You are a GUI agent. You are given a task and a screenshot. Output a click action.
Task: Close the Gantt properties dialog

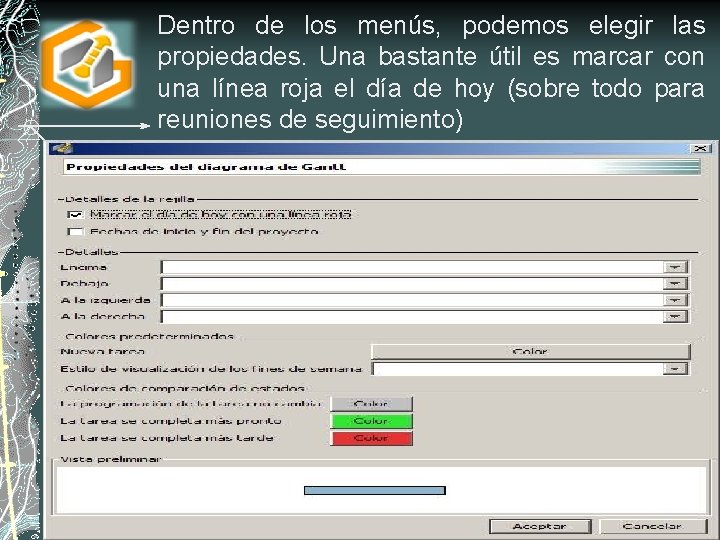point(701,148)
